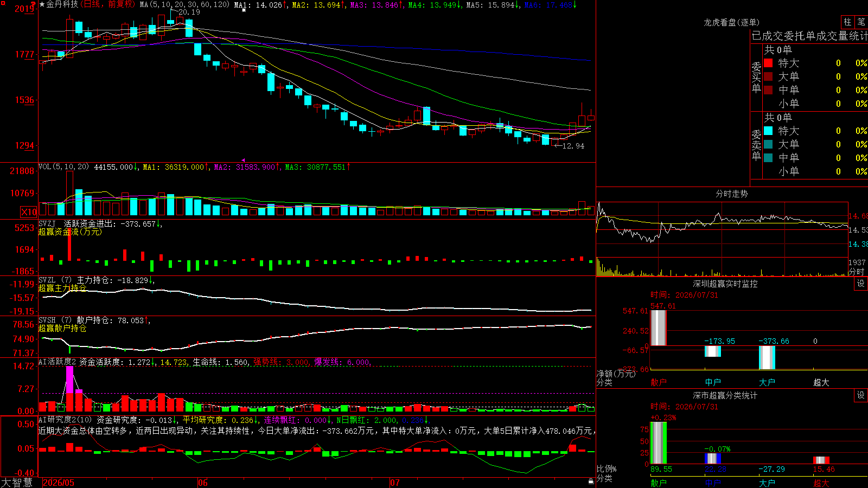
Task: Click the MA(5,10,20,30,60,120) indicator label
Action: pyautogui.click(x=184, y=4)
